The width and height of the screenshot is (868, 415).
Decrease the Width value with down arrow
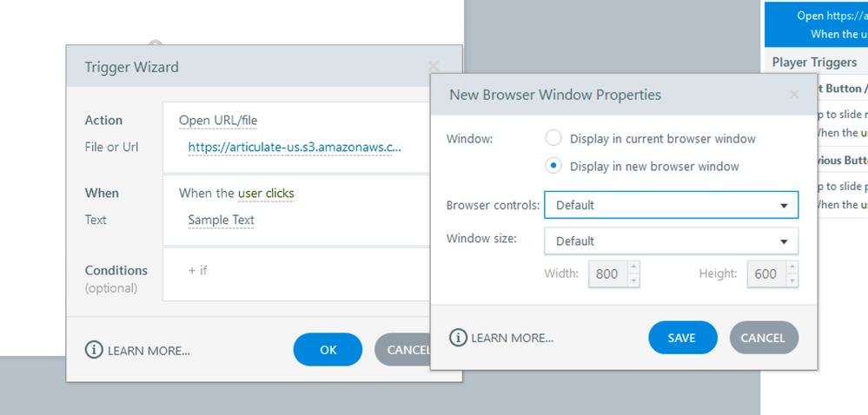click(633, 280)
